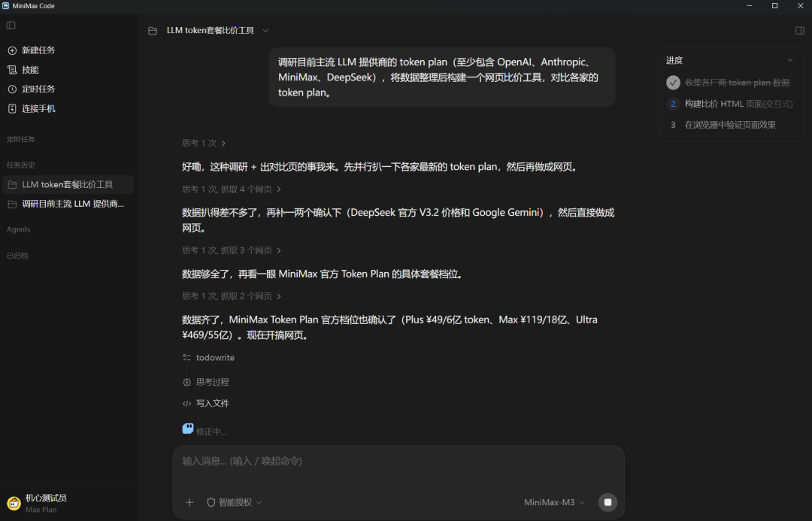The height and width of the screenshot is (521, 812).
Task: Click step number 2 progress badge
Action: [x=673, y=104]
